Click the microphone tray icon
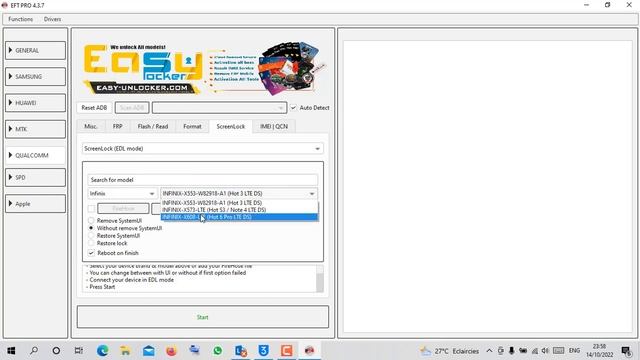640x360 pixels. pos(511,351)
